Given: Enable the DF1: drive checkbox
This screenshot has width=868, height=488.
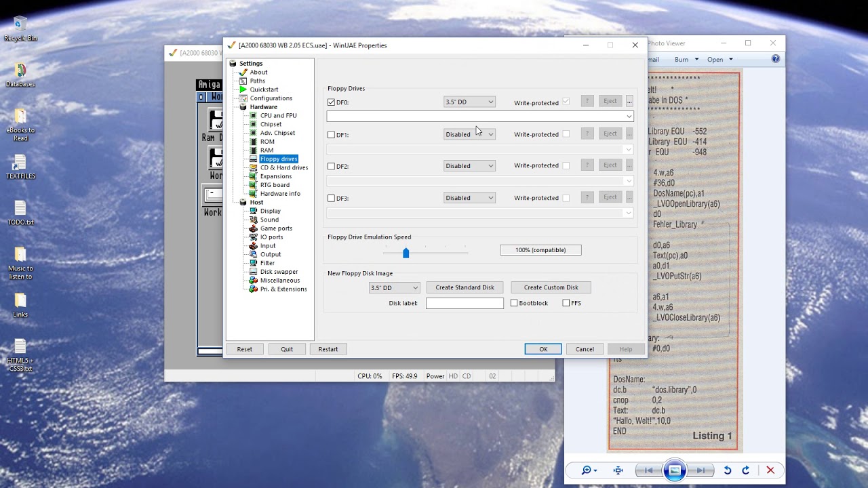Looking at the screenshot, I should (331, 135).
